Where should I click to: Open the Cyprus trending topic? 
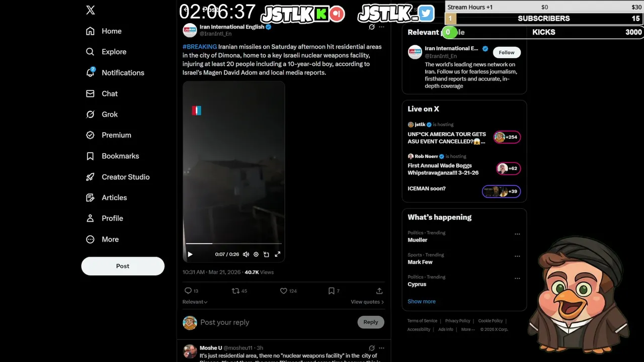(x=417, y=285)
